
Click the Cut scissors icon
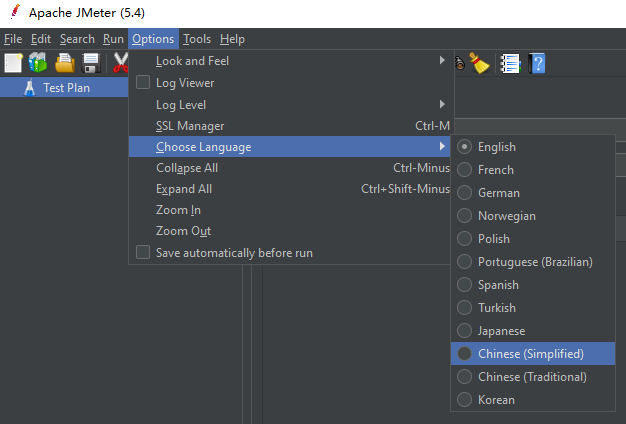pyautogui.click(x=119, y=63)
